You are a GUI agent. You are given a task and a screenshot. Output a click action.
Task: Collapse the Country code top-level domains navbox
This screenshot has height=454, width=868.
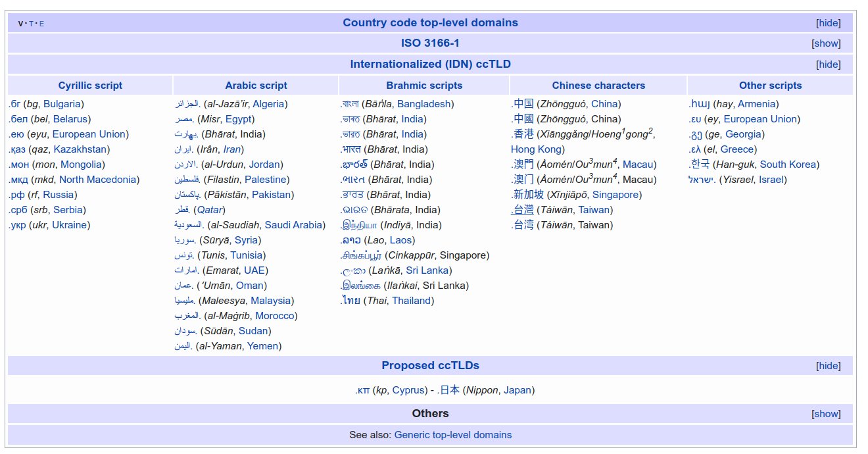(x=828, y=23)
